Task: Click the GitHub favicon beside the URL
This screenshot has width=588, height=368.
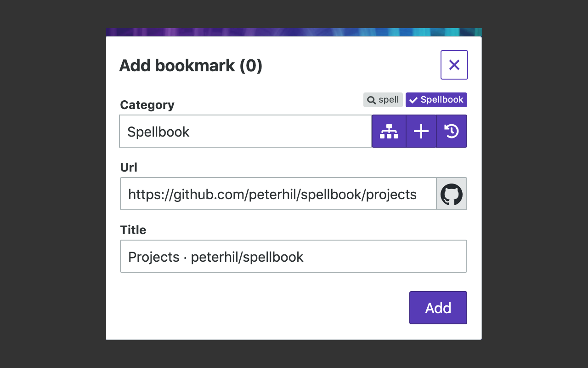Action: click(x=452, y=194)
